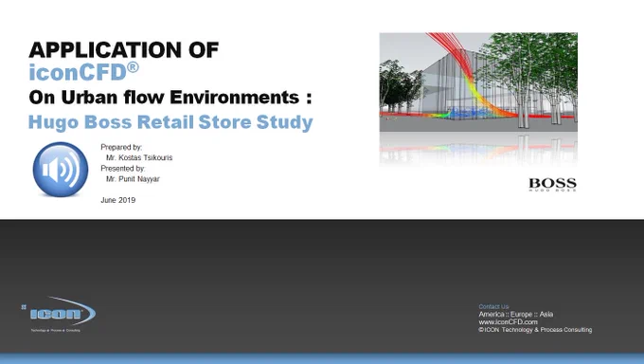Click the 'APPLICATION OF' title text
Image resolution: width=644 pixels, height=364 pixels.
click(x=124, y=50)
